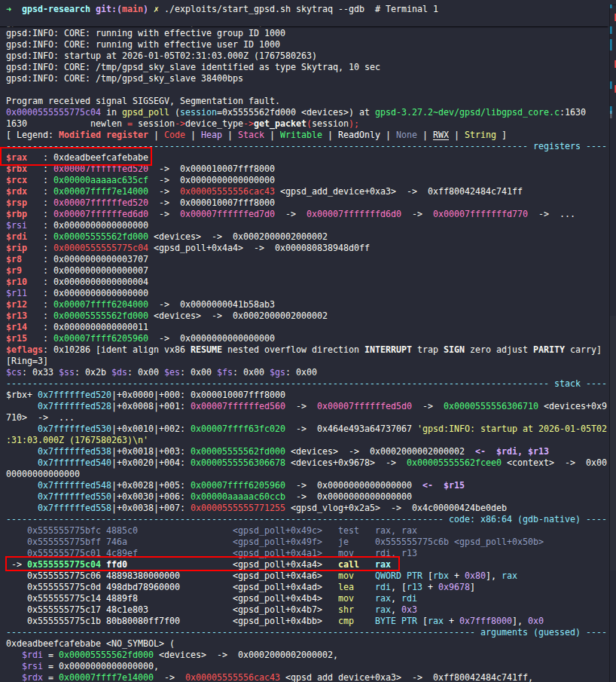616x682 pixels.
Task: Click the 'je' instruction at gpsd_poll+0x49f
Action: coord(285,542)
